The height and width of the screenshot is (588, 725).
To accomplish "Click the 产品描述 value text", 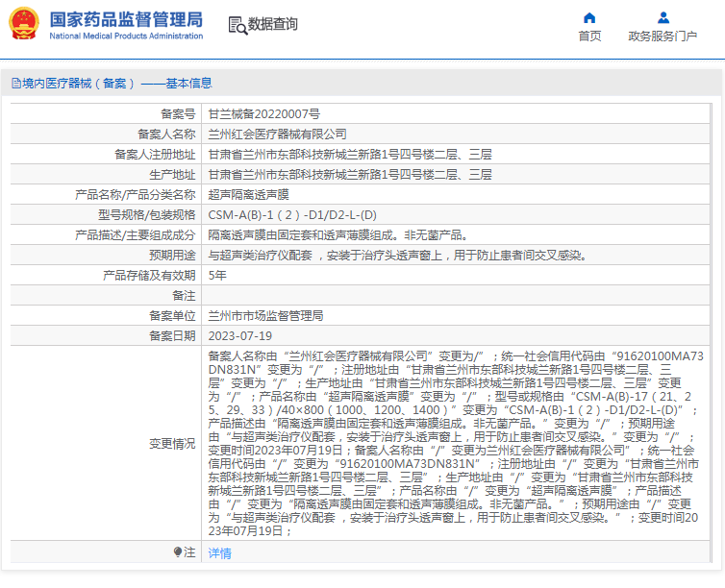I will 338,235.
